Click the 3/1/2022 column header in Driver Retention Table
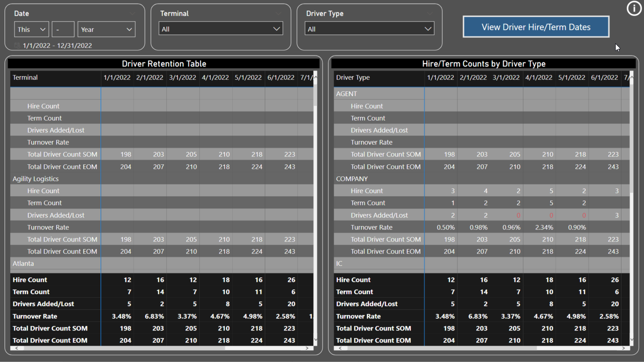Image resolution: width=644 pixels, height=362 pixels. click(183, 78)
